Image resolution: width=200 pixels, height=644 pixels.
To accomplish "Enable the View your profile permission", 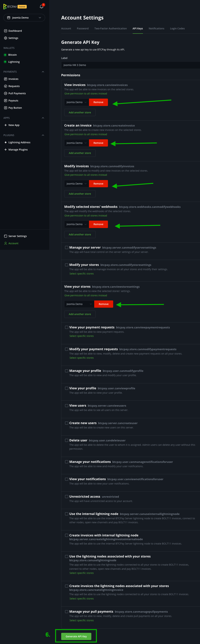I will [x=66, y=388].
